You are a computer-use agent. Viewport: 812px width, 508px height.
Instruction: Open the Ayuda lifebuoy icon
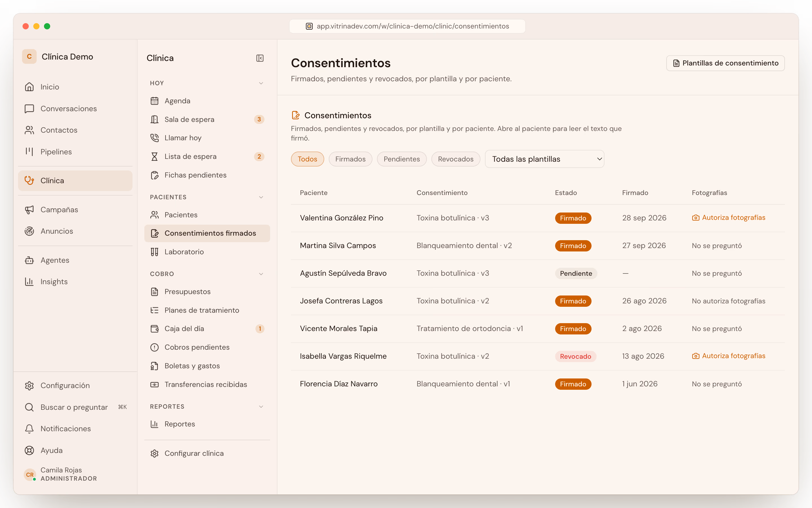click(x=29, y=450)
